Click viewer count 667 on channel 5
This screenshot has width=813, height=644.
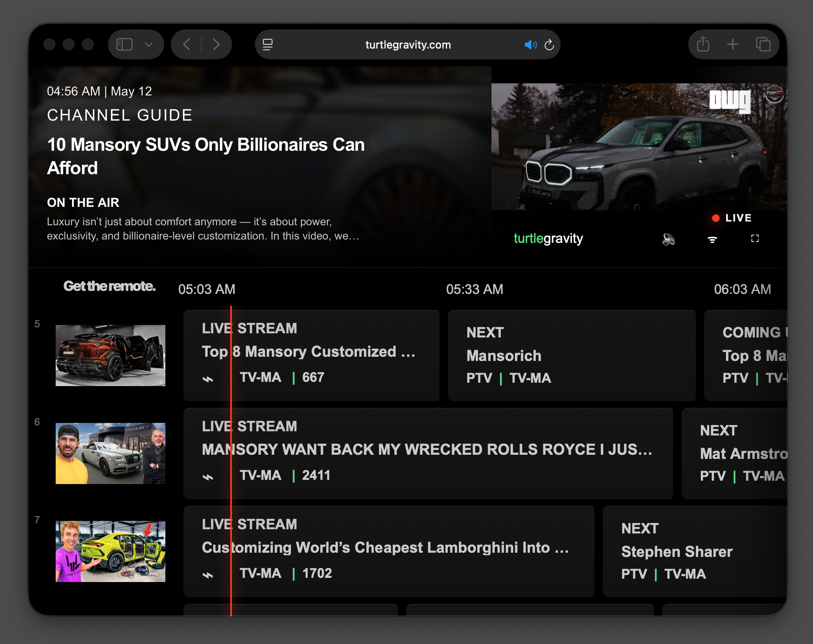(x=313, y=377)
